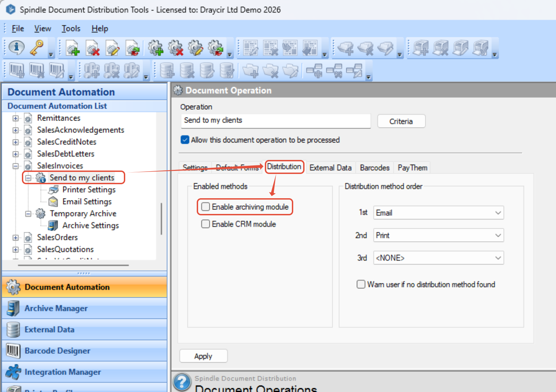Click the delete printer profile icon

[x=441, y=48]
